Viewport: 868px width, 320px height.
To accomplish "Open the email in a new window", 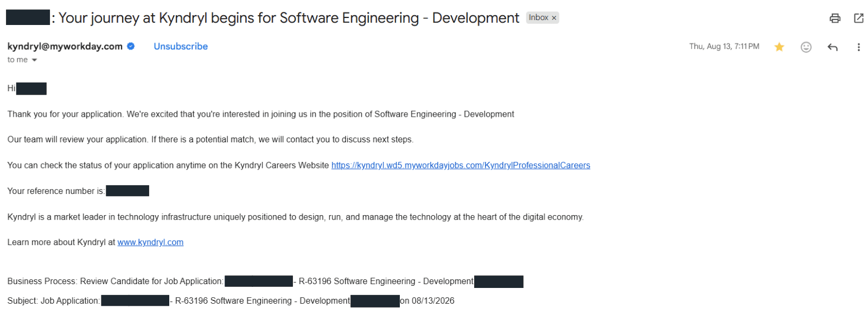I will click(858, 18).
